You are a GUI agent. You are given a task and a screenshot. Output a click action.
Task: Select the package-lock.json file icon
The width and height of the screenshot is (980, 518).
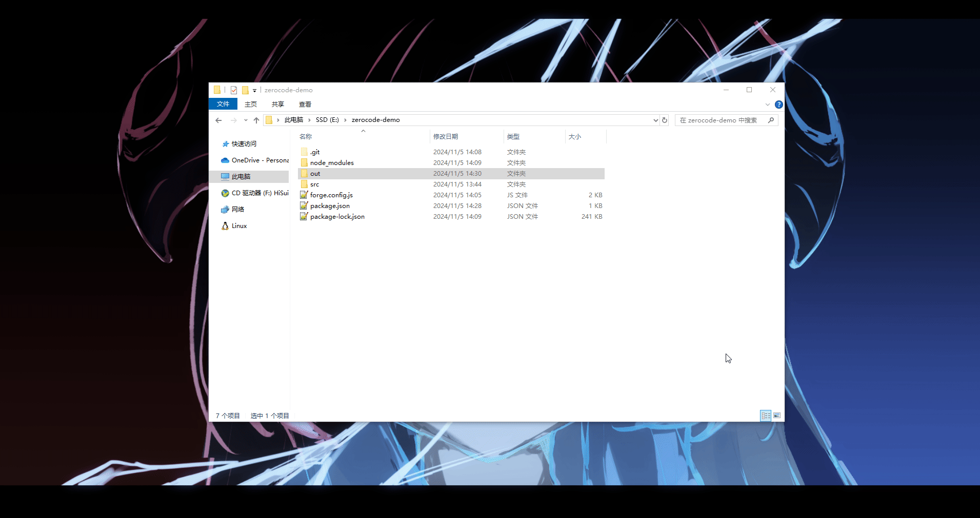(x=304, y=217)
